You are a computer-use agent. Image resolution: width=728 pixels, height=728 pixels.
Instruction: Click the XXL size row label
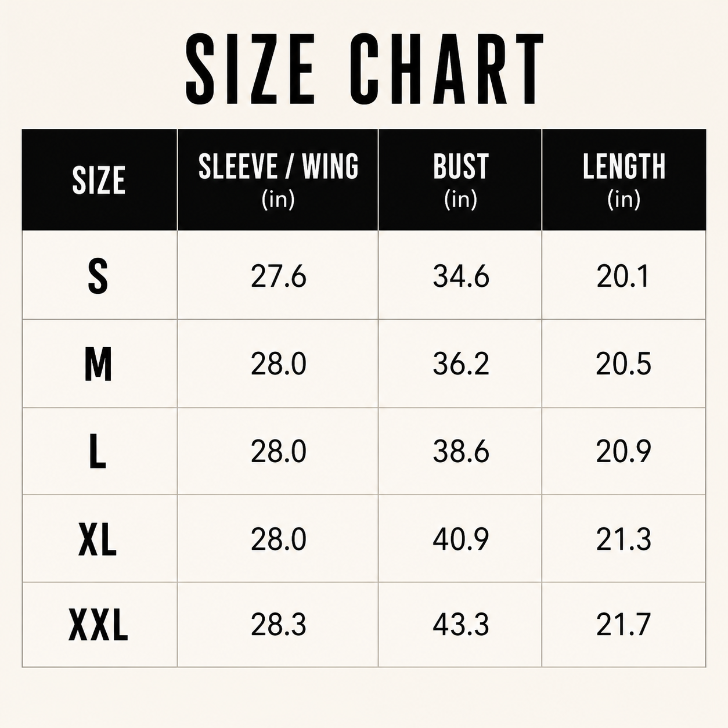pyautogui.click(x=98, y=625)
